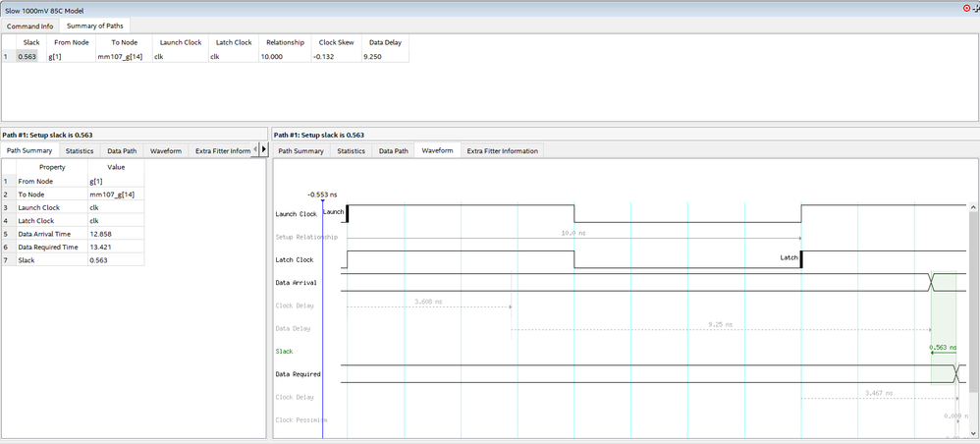Click the Clock Skew column header
The image size is (980, 444).
pos(335,43)
